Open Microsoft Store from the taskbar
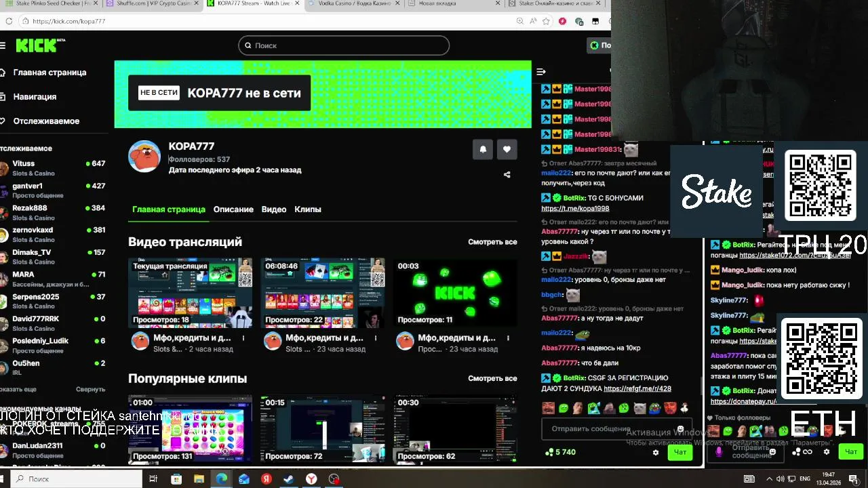The width and height of the screenshot is (868, 488). tap(176, 479)
